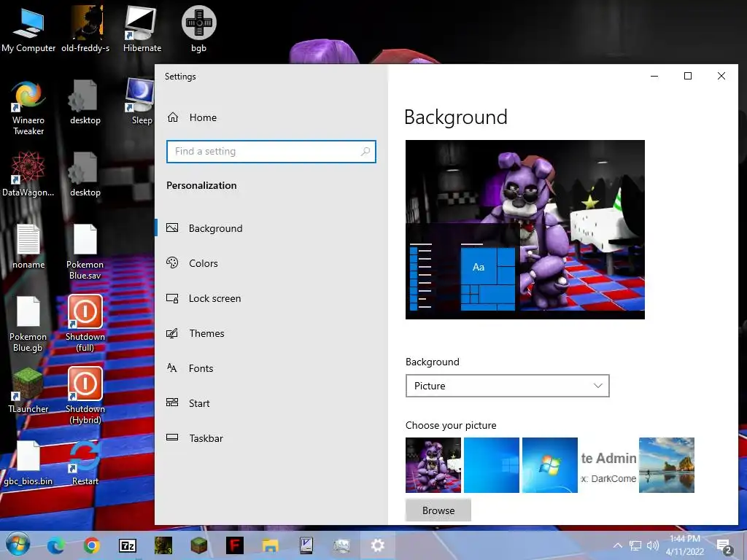Open the Themes settings page
The image size is (747, 560).
(271, 332)
